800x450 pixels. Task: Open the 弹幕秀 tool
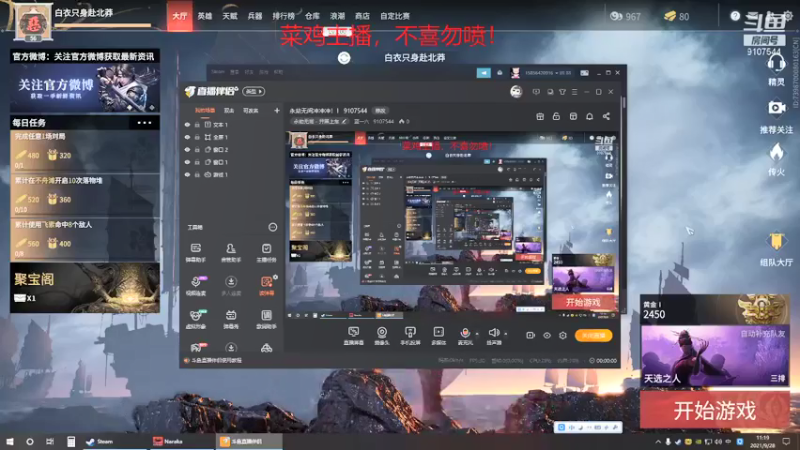pyautogui.click(x=231, y=319)
